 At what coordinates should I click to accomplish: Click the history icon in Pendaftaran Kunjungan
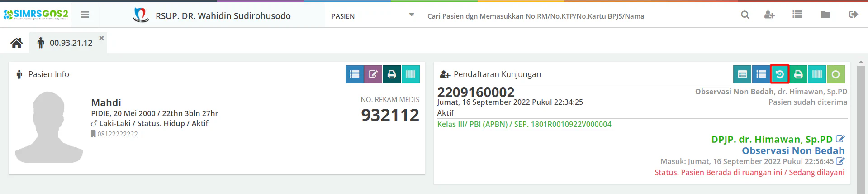pyautogui.click(x=779, y=74)
